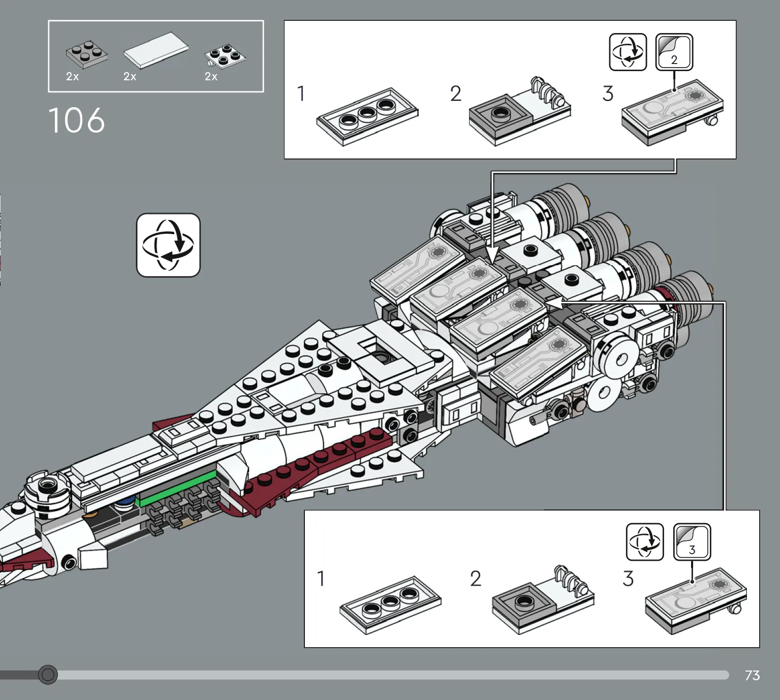Click upper sub-build step 2 assembly image
This screenshot has height=700, width=780.
coord(519,111)
